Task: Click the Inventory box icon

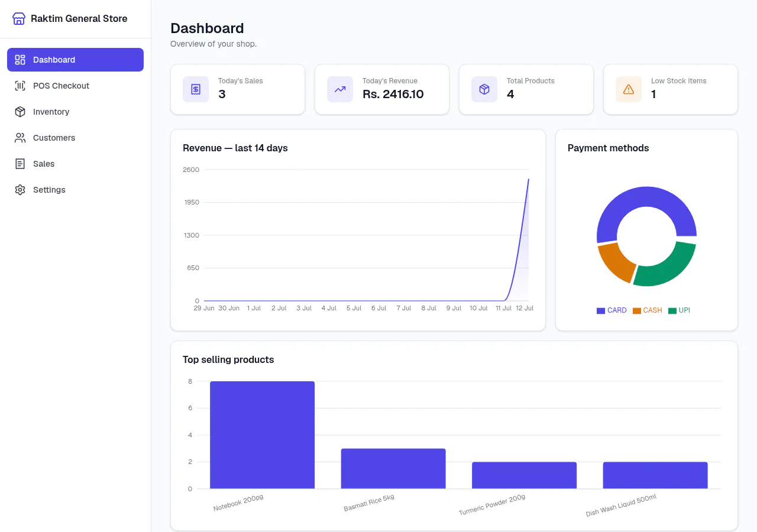Action: point(20,112)
